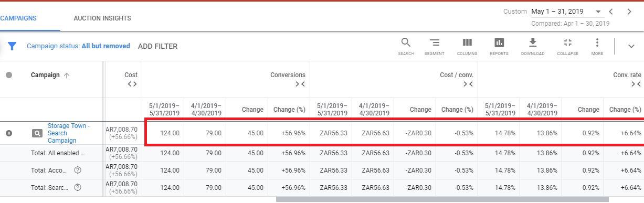Go to previous date range
Screen dimensions: 644x203
[x=611, y=12]
